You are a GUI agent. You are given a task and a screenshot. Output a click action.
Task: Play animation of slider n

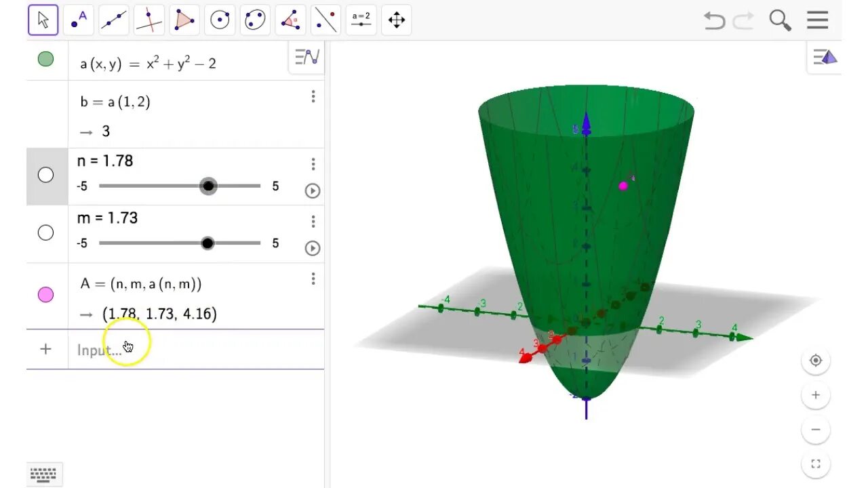point(313,190)
